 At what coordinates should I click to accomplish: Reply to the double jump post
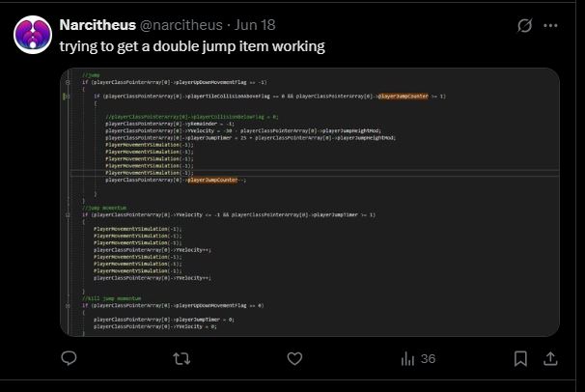[69, 358]
